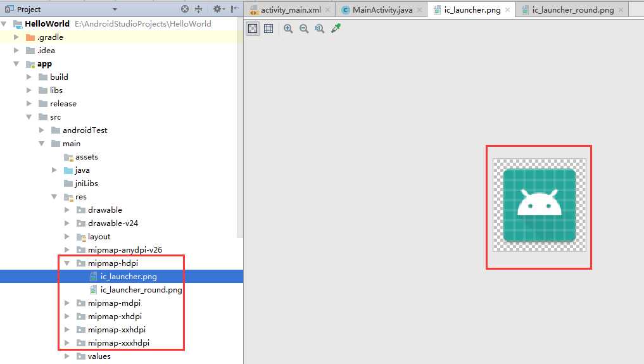Select the assets folder
644x364 pixels.
point(87,157)
